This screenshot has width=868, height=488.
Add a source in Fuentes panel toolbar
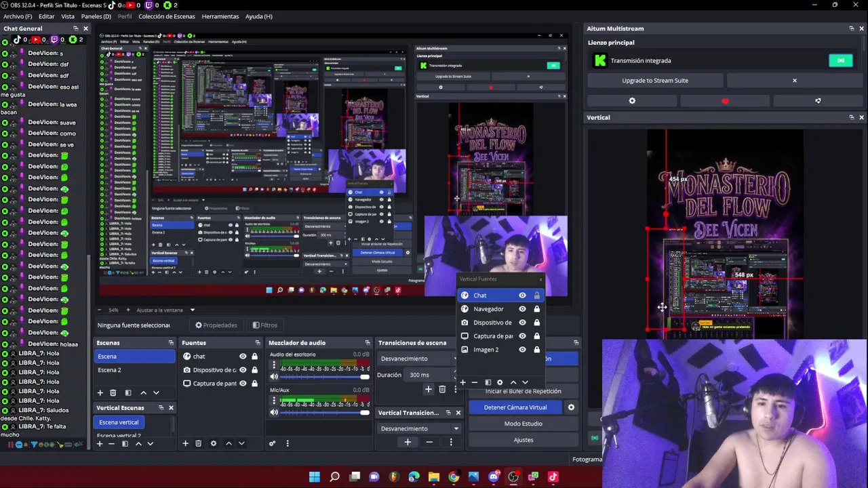tap(185, 443)
